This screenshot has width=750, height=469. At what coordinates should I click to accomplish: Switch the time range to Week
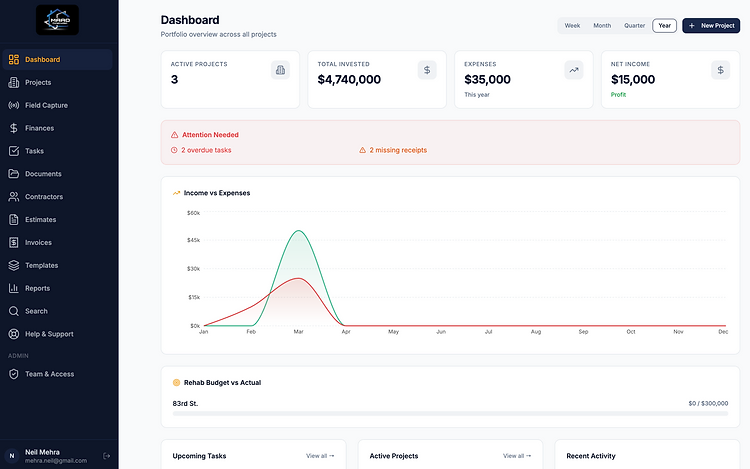pos(572,26)
